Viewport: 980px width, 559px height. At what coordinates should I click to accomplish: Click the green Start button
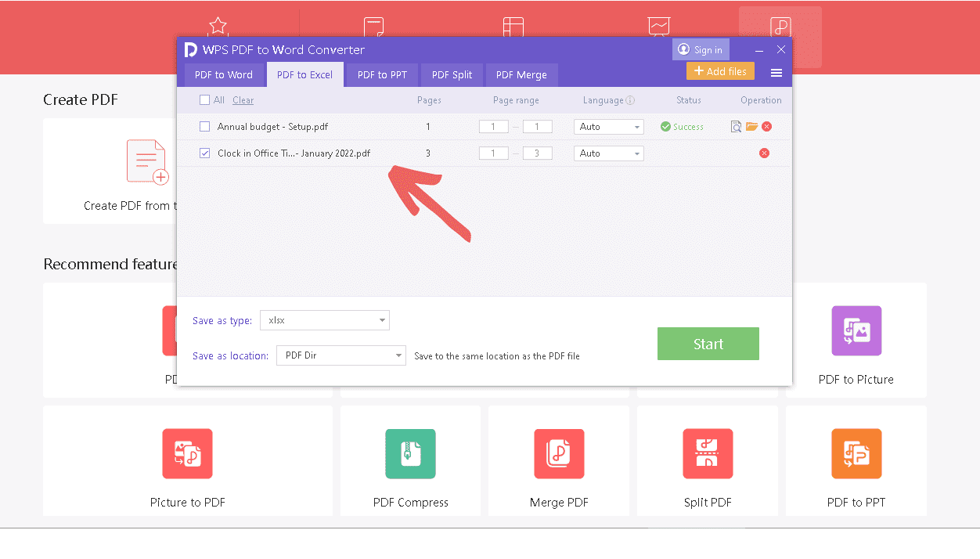pos(708,344)
